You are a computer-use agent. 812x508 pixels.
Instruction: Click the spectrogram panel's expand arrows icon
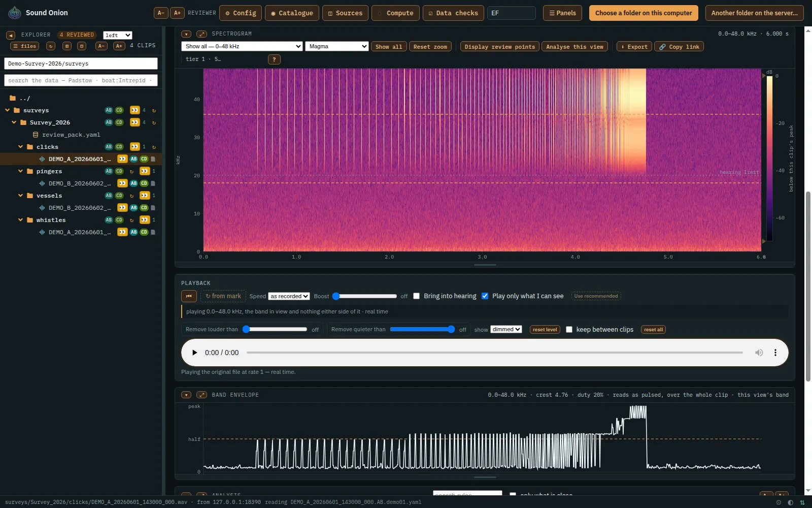pos(201,34)
